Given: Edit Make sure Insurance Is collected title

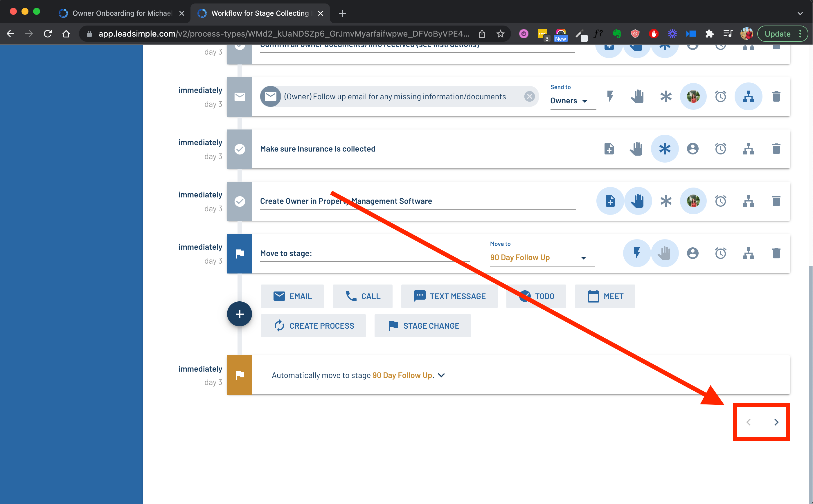Looking at the screenshot, I should tap(417, 149).
